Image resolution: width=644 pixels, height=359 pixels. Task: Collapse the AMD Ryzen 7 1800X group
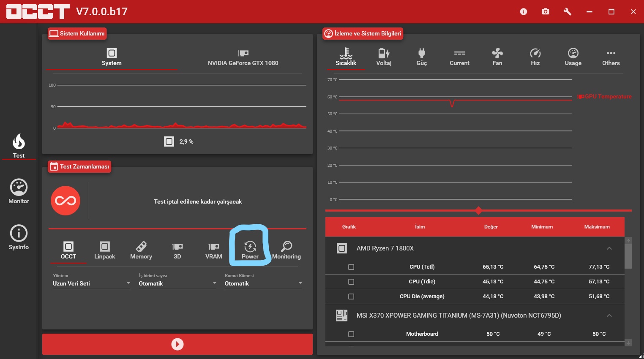coord(609,248)
